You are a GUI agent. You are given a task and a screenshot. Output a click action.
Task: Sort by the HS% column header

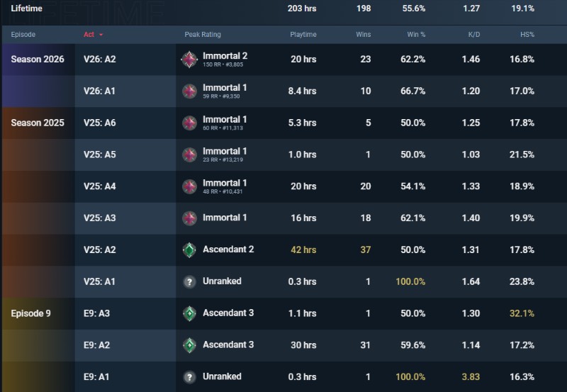[x=527, y=34]
